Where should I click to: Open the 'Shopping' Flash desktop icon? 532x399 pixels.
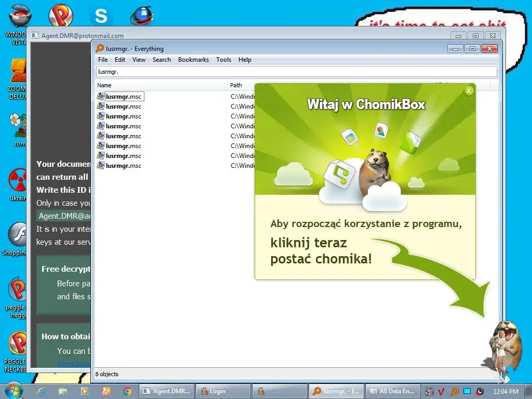17,234
